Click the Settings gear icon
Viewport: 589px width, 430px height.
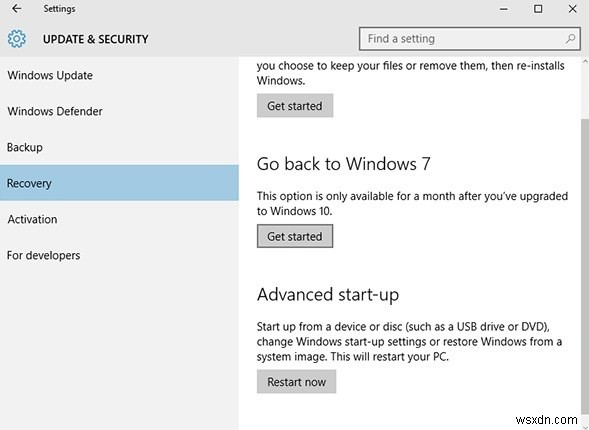coord(17,39)
